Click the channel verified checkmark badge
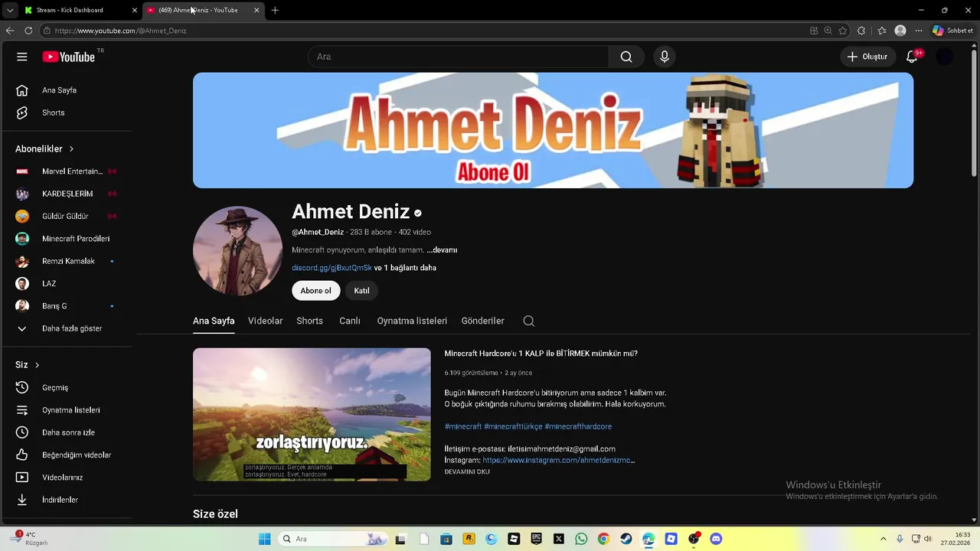The width and height of the screenshot is (980, 551). coord(417,213)
